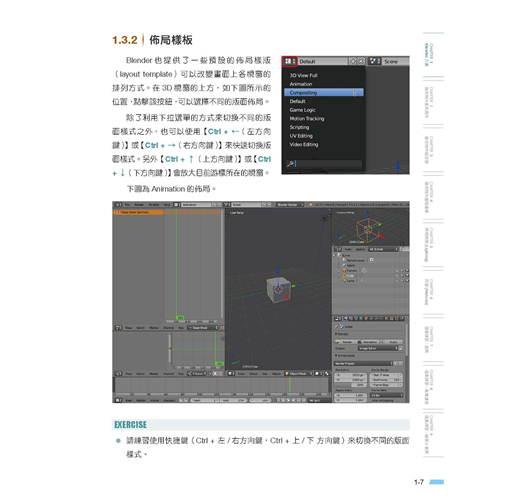Toggle Camera visibility eye in outliner
The width and height of the screenshot is (520, 500).
click(397, 271)
